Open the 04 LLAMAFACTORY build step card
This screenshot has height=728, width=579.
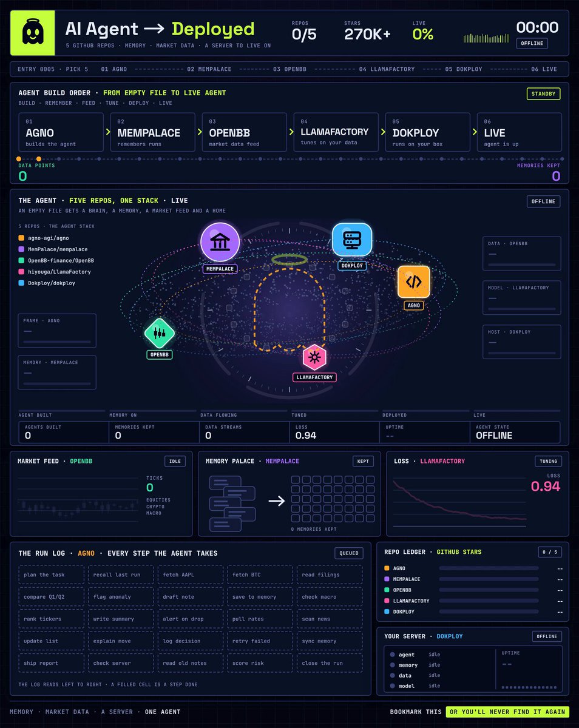click(336, 132)
